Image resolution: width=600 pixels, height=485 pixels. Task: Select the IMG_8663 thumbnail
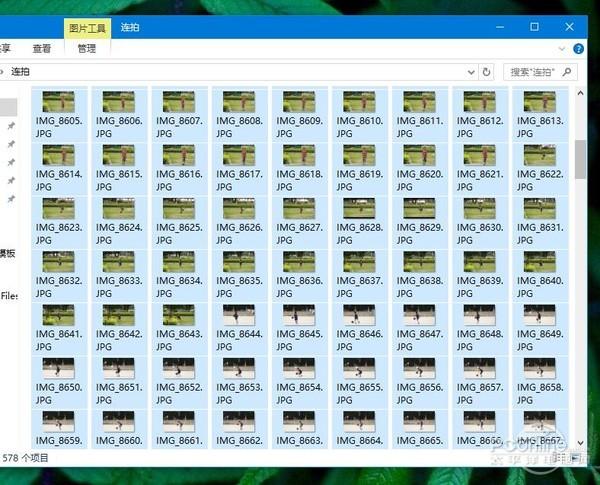(299, 421)
